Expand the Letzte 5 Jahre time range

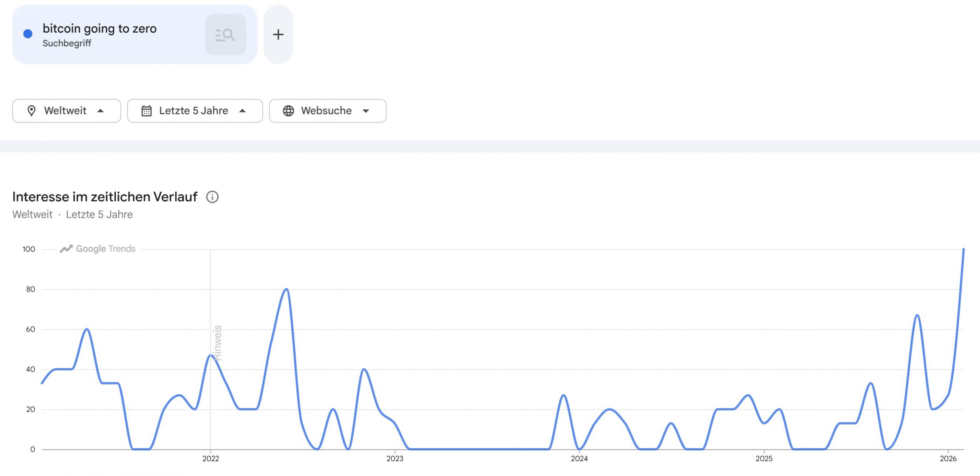195,111
